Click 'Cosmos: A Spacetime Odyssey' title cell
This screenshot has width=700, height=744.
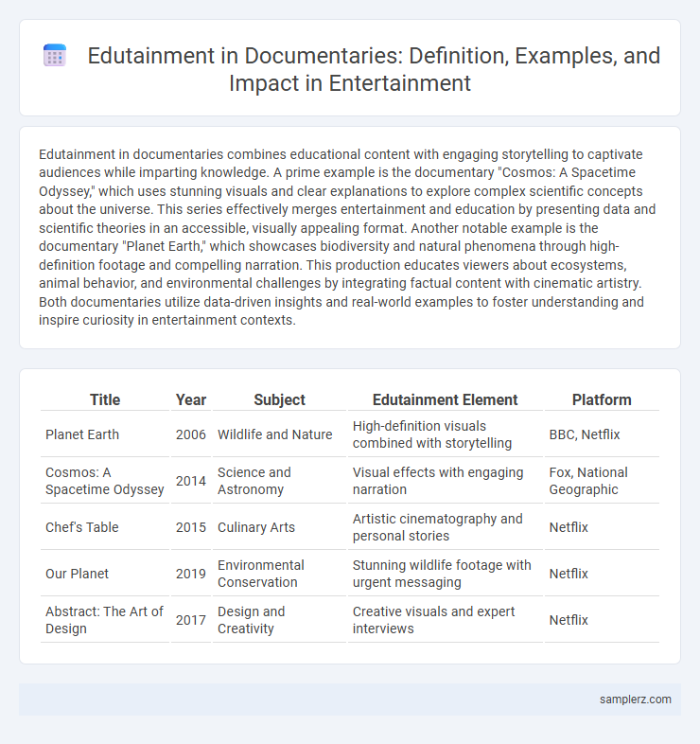coord(105,481)
